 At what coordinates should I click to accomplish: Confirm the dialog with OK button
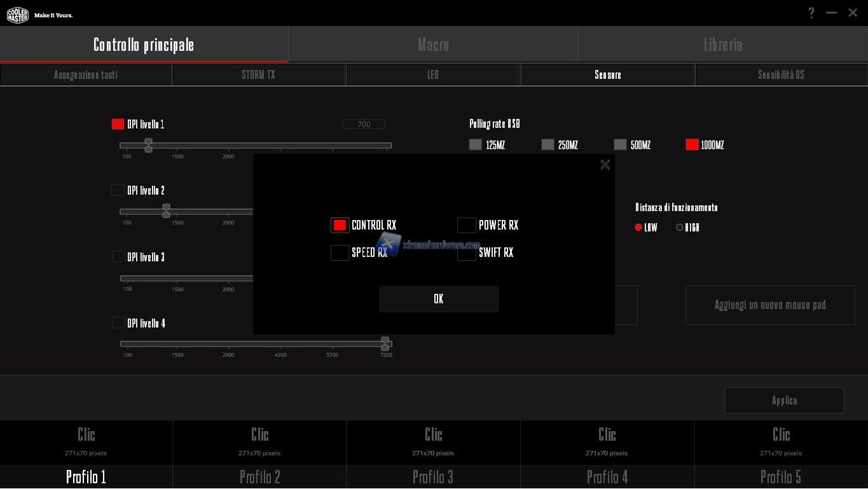tap(438, 299)
